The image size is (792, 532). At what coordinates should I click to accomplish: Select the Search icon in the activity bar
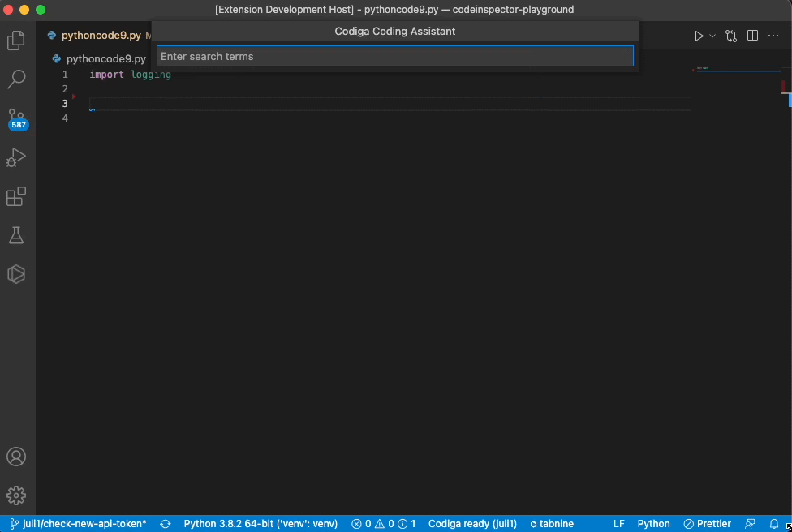(x=18, y=79)
